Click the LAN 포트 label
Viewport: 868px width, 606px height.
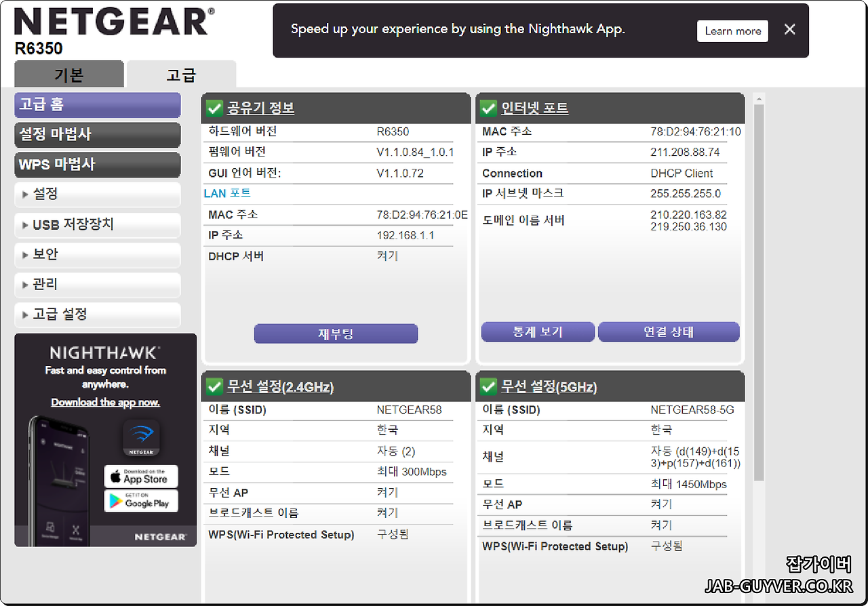227,194
